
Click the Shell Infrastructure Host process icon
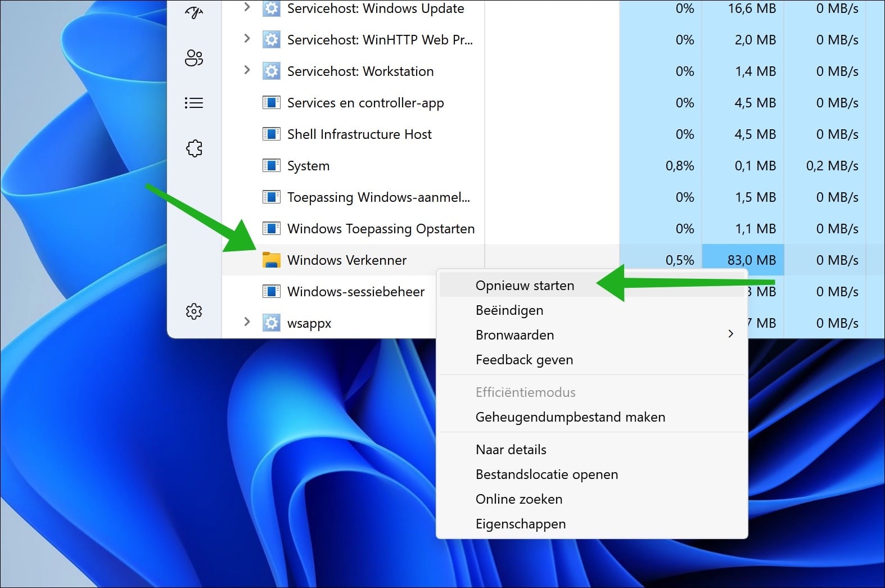coord(271,134)
